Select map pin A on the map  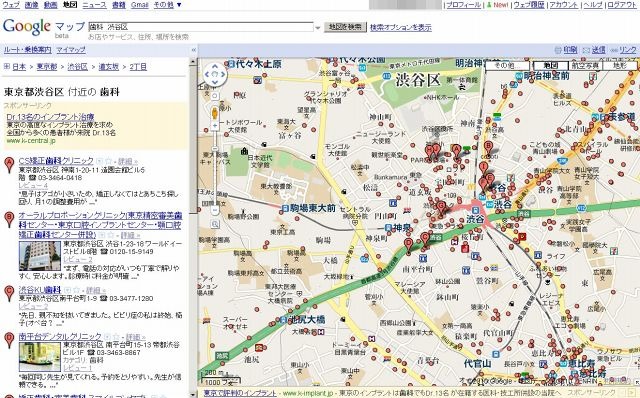[456, 151]
